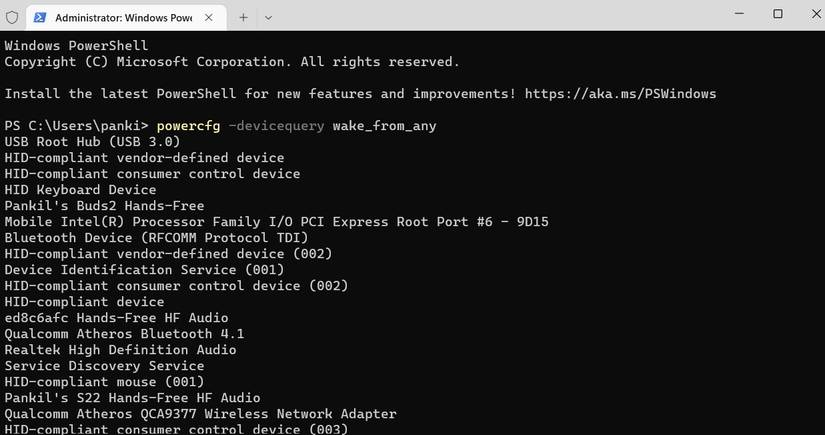Click the HID Keyboard Device line

[x=80, y=190]
